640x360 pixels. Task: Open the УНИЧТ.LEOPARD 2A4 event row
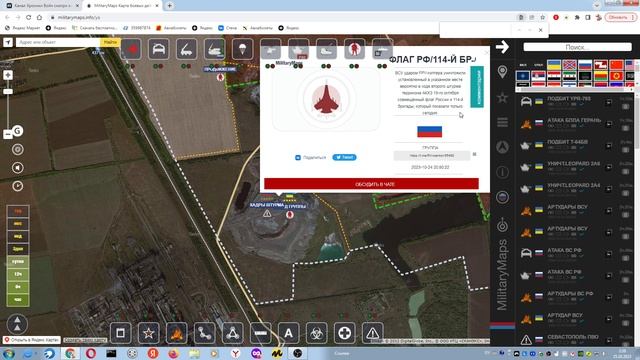point(576,189)
